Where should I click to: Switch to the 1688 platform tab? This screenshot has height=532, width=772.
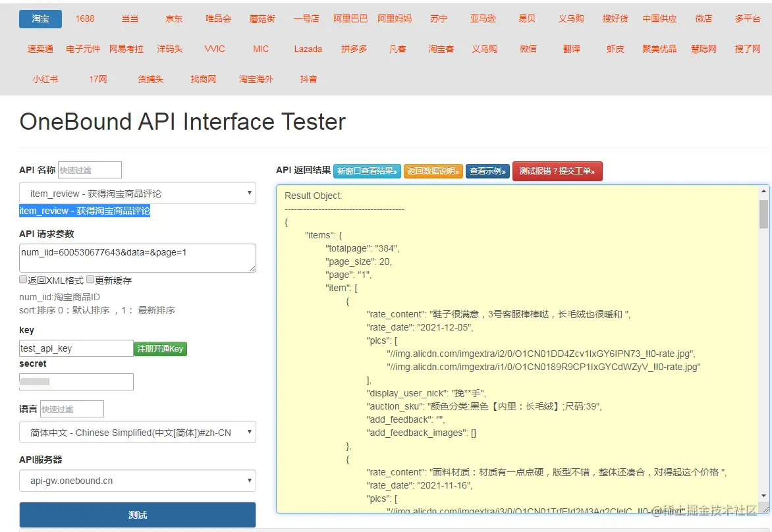click(85, 18)
